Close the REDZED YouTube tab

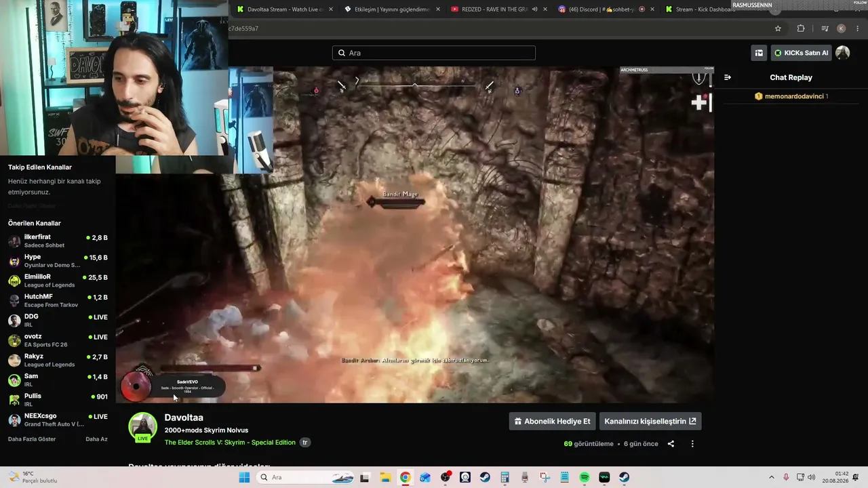coord(545,9)
